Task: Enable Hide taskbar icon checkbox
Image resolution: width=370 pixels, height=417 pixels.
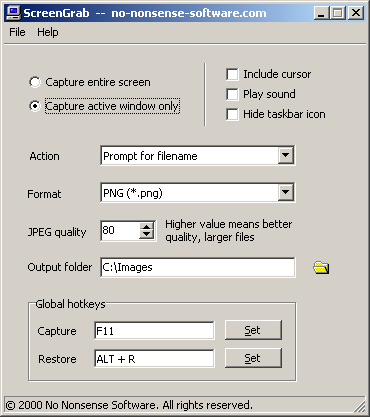Action: [232, 114]
